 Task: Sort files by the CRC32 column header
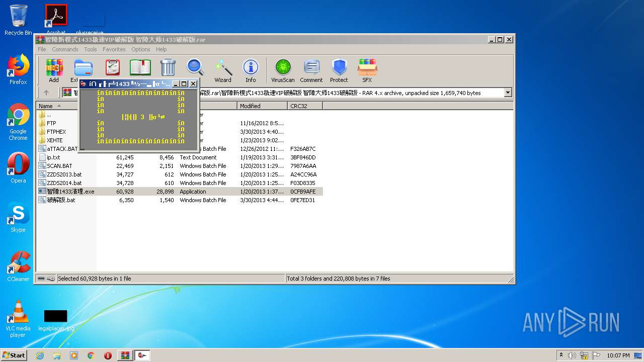coord(305,106)
